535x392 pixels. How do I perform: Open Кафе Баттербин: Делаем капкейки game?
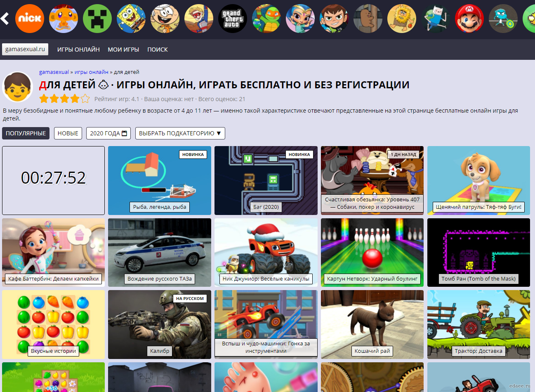click(x=54, y=253)
